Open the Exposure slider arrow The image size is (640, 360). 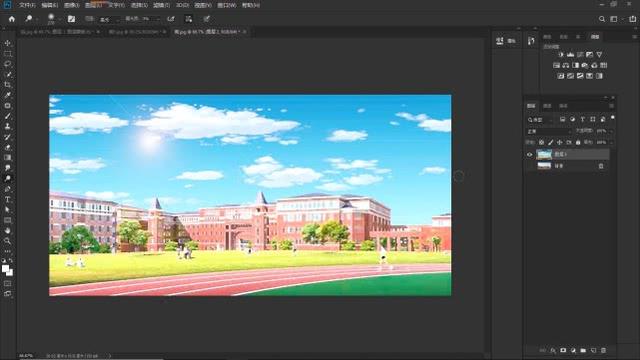click(x=158, y=19)
